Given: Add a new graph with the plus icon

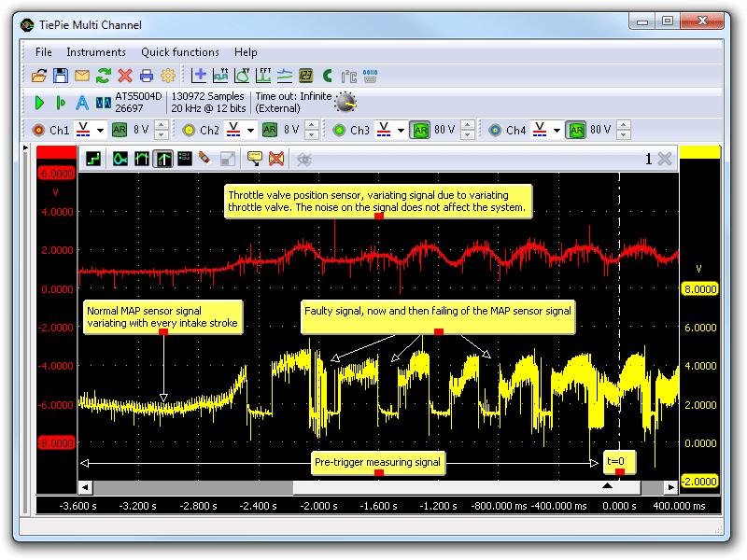Looking at the screenshot, I should (x=199, y=76).
